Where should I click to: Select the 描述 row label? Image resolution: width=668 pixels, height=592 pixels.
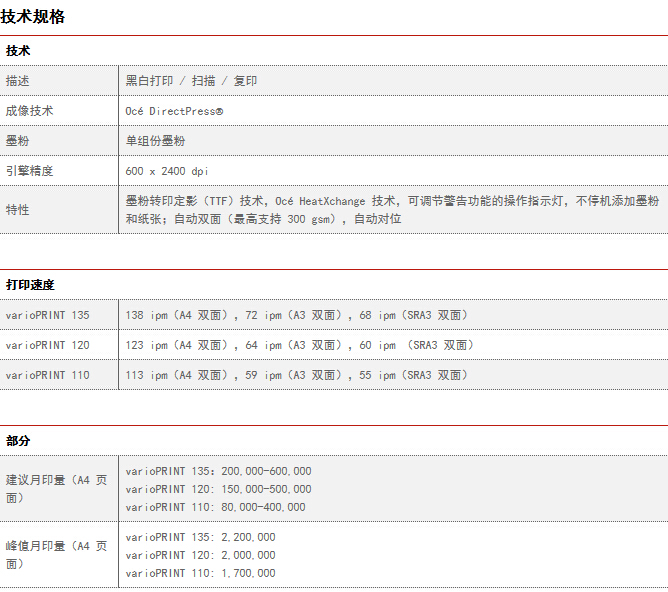pos(17,80)
